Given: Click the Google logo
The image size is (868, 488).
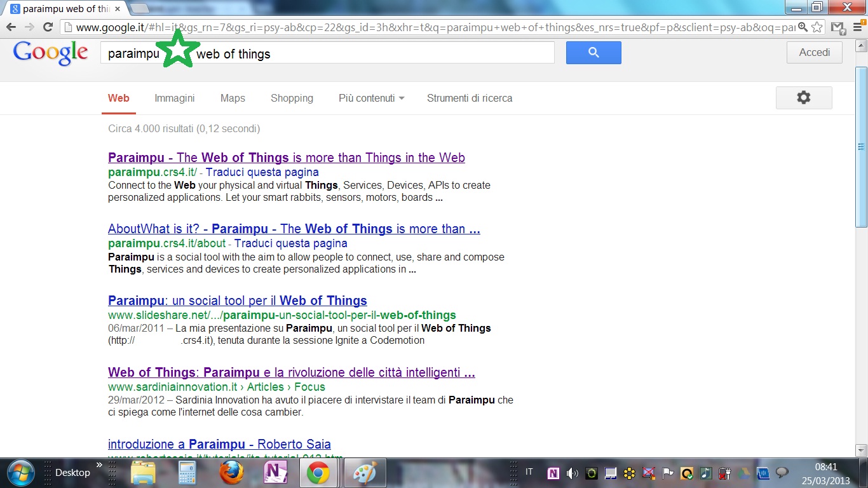Looking at the screenshot, I should [50, 53].
